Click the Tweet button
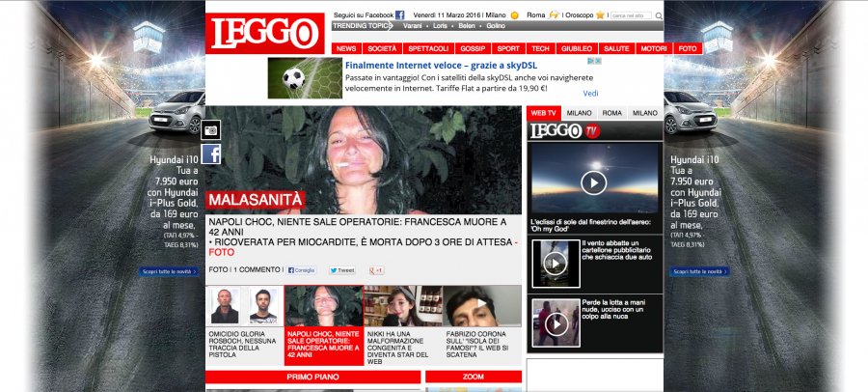868x392 pixels. (342, 270)
